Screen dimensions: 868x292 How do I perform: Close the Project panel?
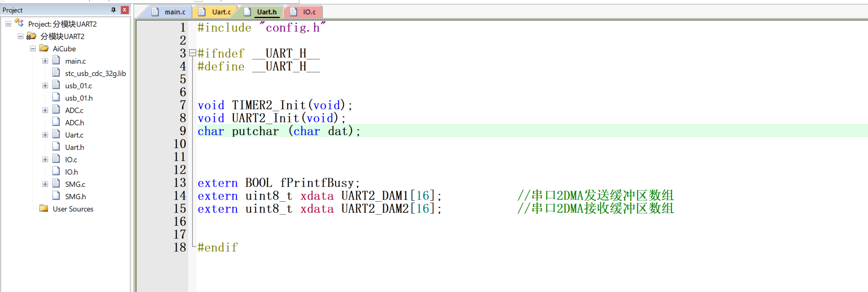pos(125,10)
